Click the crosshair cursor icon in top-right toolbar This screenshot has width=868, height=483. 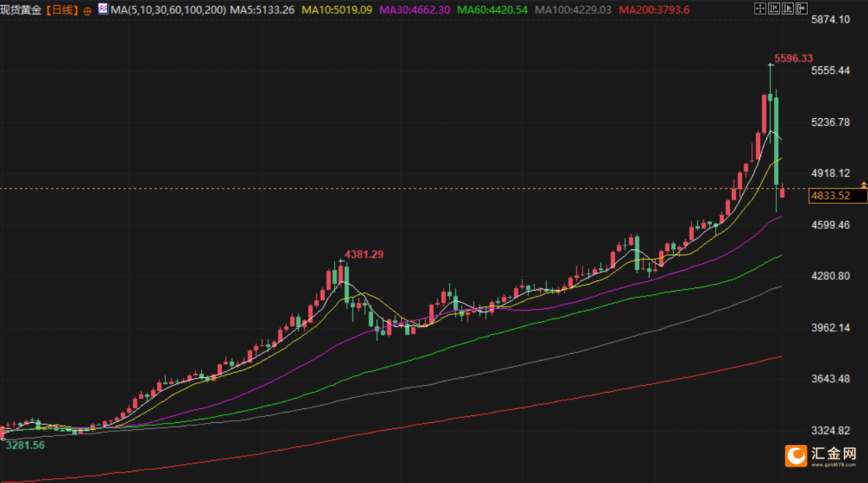pyautogui.click(x=760, y=8)
